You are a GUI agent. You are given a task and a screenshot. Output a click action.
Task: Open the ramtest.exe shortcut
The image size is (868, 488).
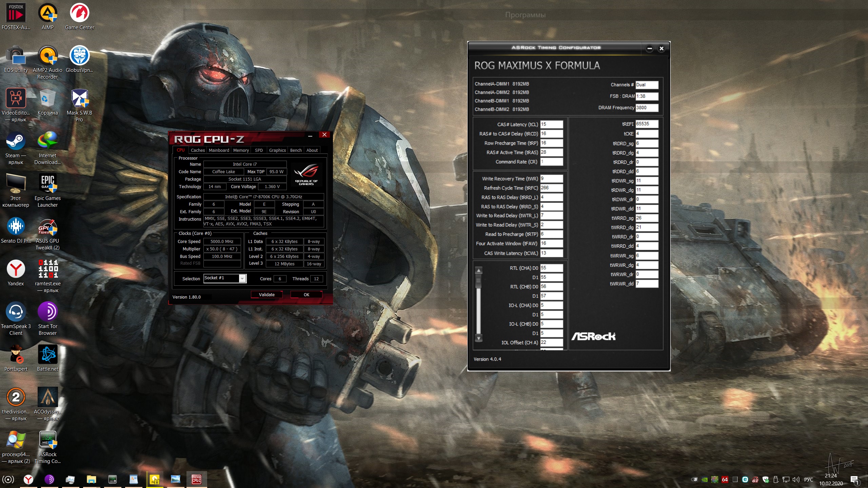(x=47, y=269)
